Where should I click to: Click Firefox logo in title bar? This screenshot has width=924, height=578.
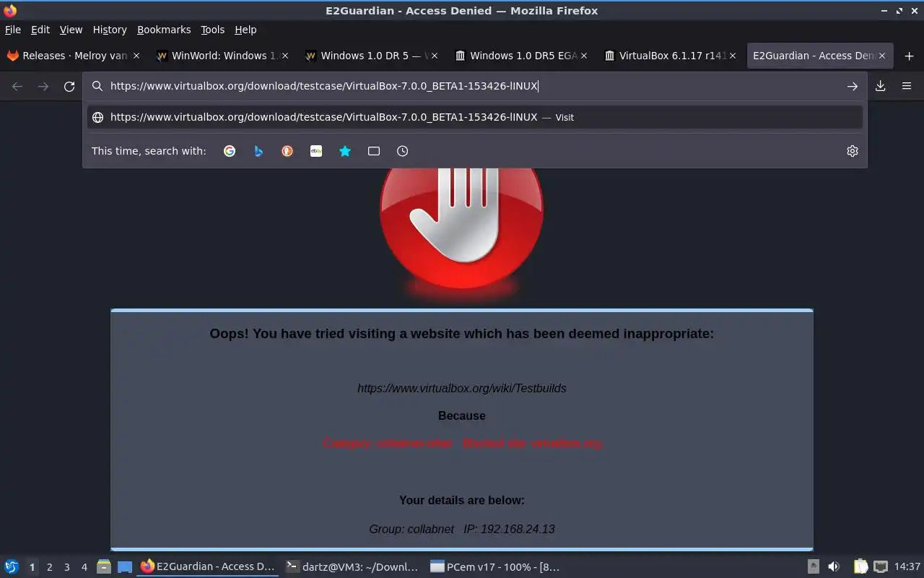tap(10, 10)
